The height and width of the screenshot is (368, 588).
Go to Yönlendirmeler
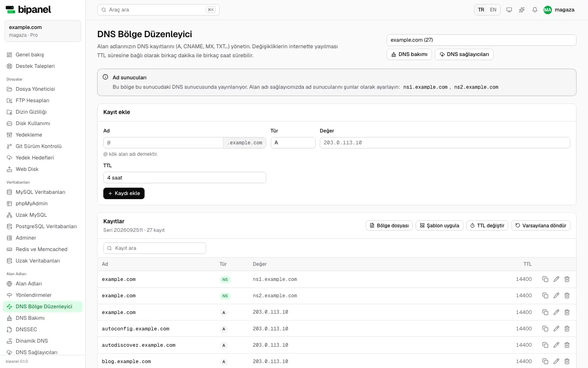click(x=43, y=295)
